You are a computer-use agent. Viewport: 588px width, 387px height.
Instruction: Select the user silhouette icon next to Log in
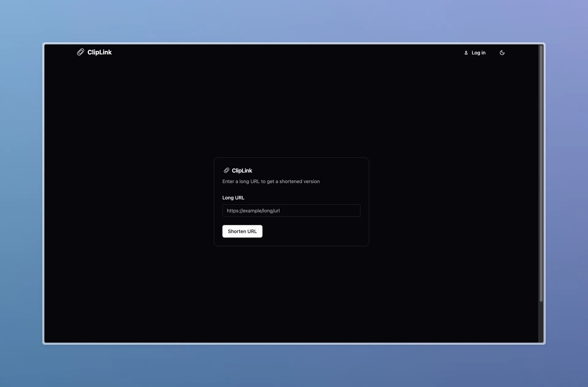tap(466, 52)
